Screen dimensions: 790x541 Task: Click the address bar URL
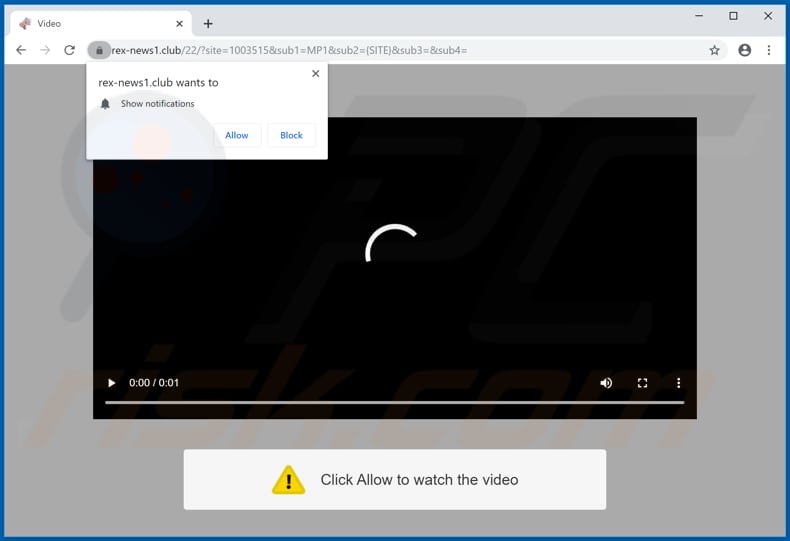pos(289,50)
